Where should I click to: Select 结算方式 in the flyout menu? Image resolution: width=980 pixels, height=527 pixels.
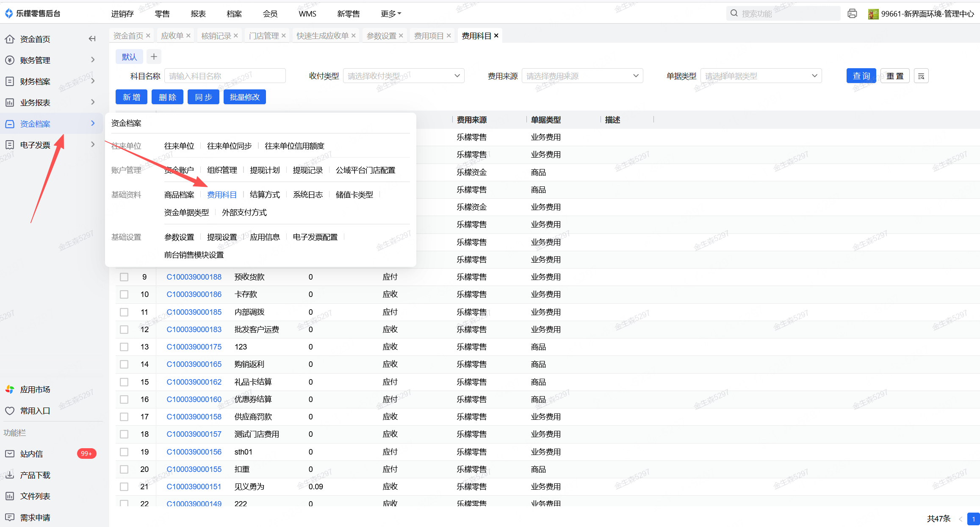coord(265,195)
